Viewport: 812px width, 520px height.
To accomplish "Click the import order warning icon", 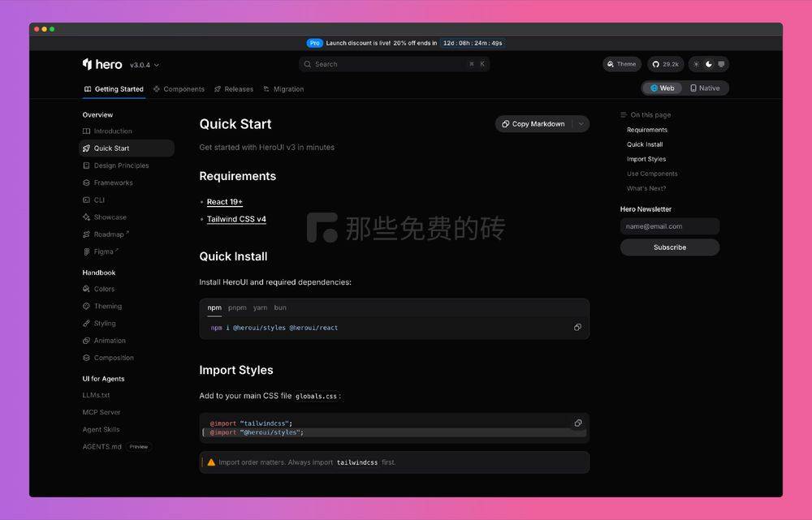I will 211,462.
